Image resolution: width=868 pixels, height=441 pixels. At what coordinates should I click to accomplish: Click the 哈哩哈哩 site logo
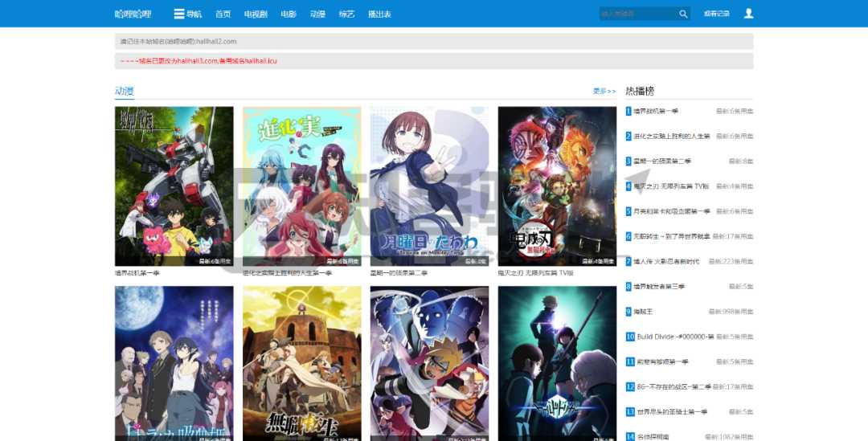133,14
